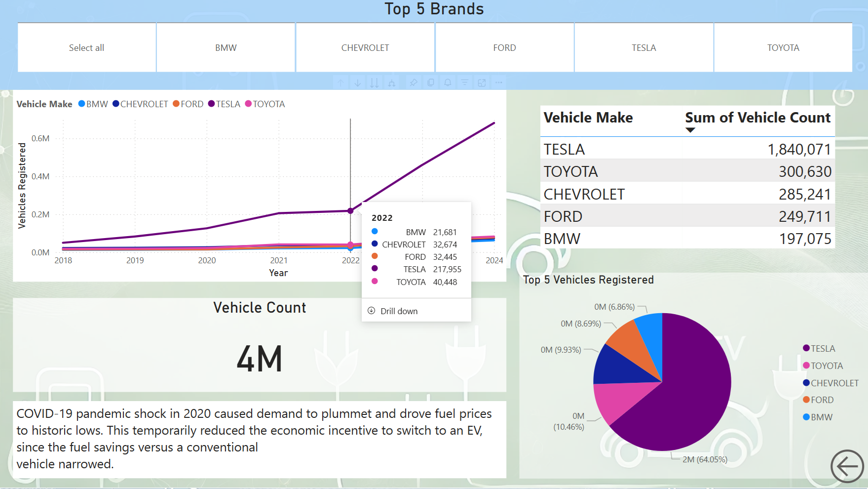
Task: Click the 300,630 value cell
Action: coord(805,171)
